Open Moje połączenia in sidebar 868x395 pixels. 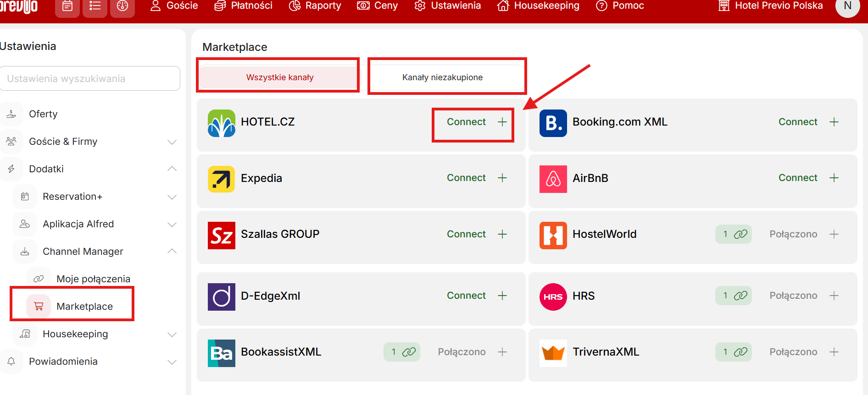point(93,279)
